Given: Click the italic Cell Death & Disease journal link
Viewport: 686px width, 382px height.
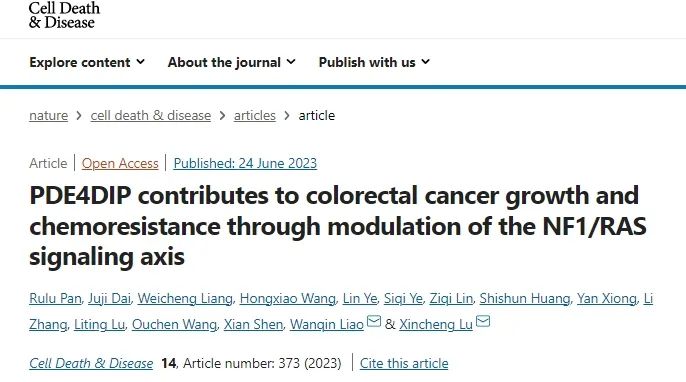Looking at the screenshot, I should click(x=91, y=363).
